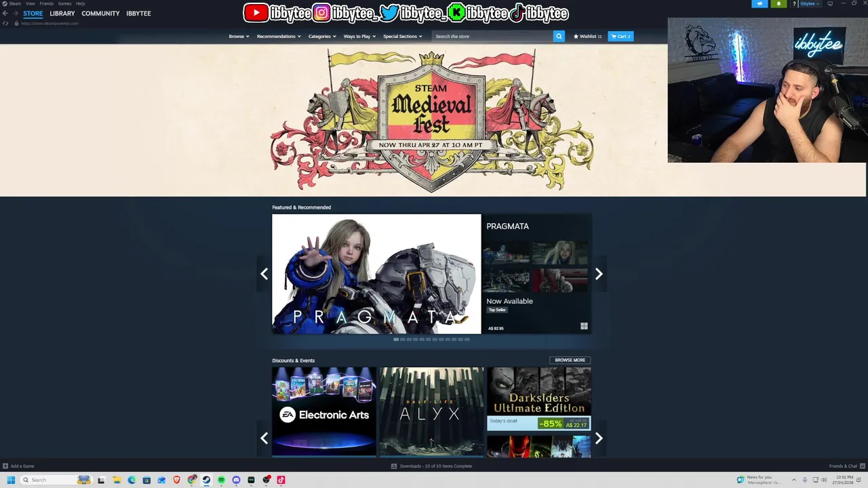
Task: Open the ibbytee account dropdown
Action: [x=810, y=3]
